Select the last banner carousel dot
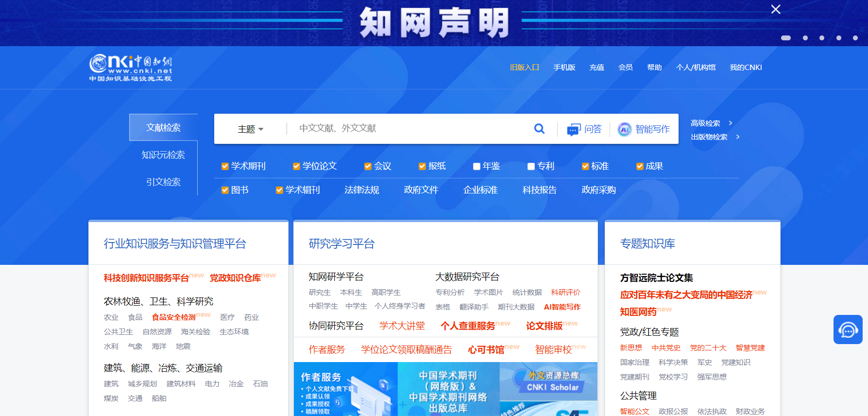Screen dimensions: 868x416 pyautogui.click(x=855, y=38)
